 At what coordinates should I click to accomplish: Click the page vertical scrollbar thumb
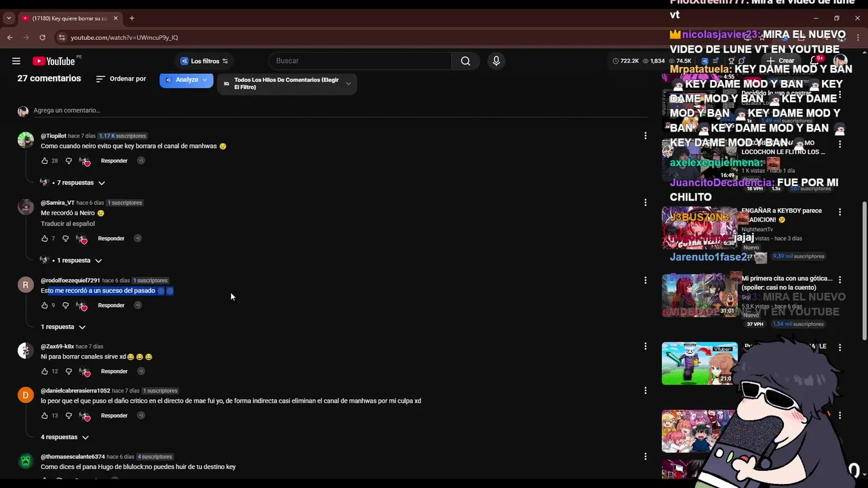864,271
